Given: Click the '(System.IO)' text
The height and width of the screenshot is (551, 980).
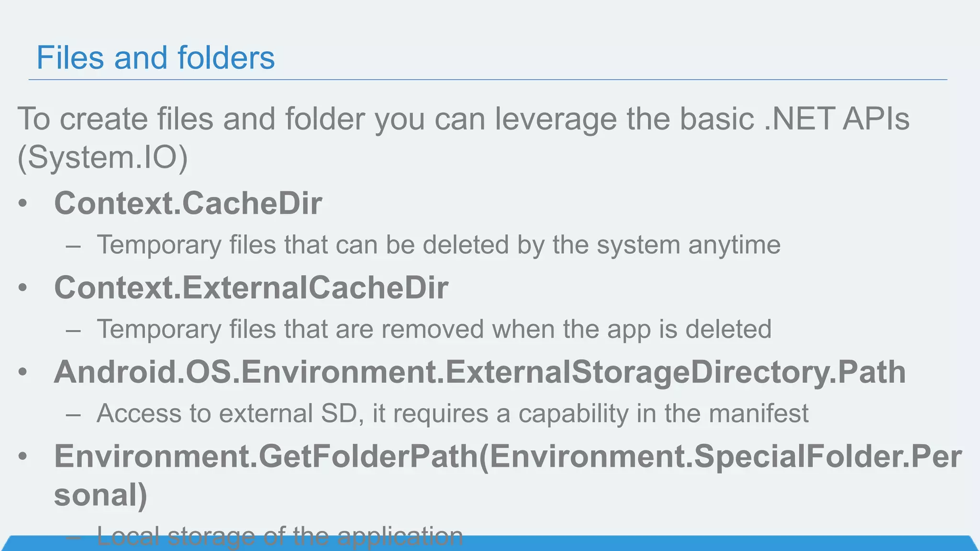Looking at the screenshot, I should tap(103, 157).
